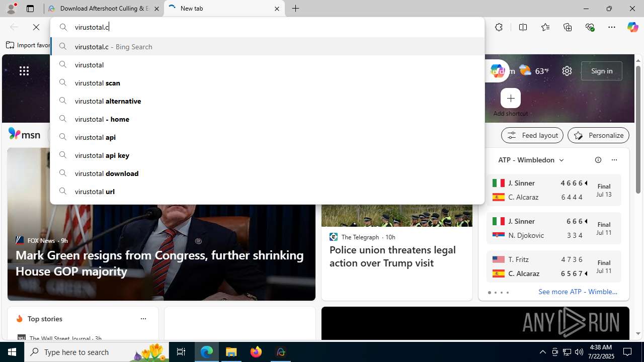This screenshot has height=362, width=644.
Task: Open the tab actions menu icon
Action: [30, 9]
